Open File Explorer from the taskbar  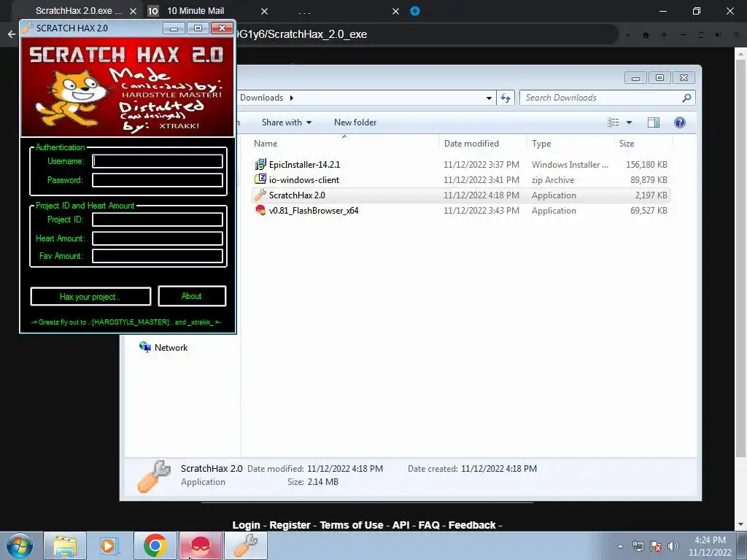click(65, 546)
